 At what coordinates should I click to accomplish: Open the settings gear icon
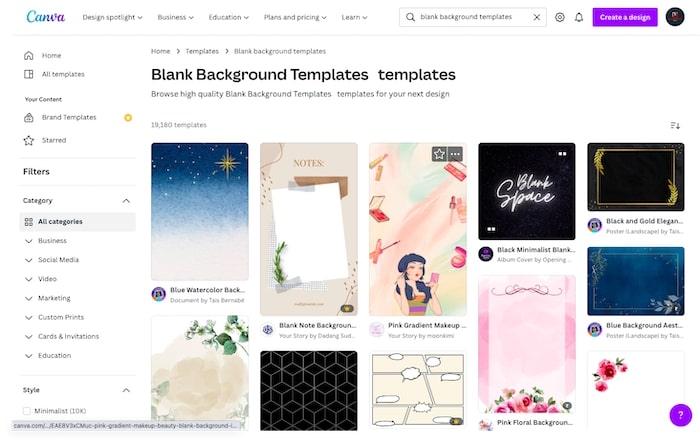[x=559, y=17]
